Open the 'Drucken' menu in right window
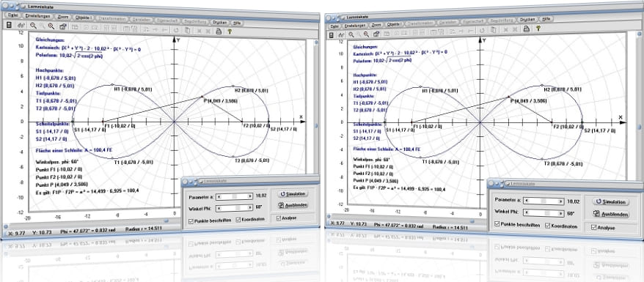This screenshot has width=644, height=282. click(527, 19)
